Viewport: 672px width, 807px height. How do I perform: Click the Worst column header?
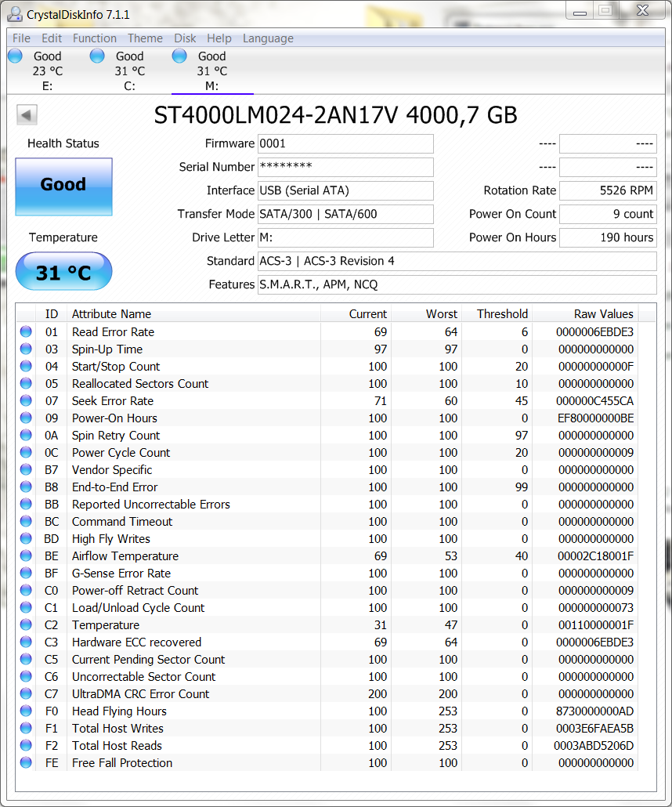(x=426, y=314)
